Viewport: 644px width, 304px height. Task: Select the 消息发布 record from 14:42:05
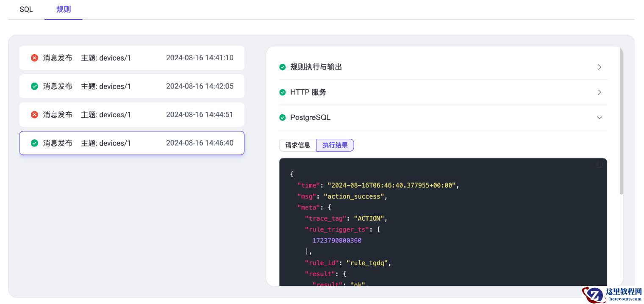tap(132, 86)
